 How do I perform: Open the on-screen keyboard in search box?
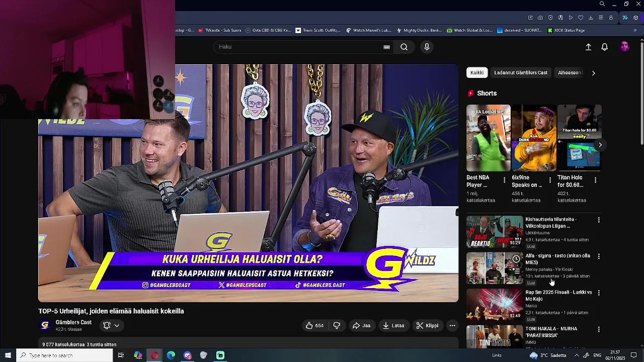(386, 47)
